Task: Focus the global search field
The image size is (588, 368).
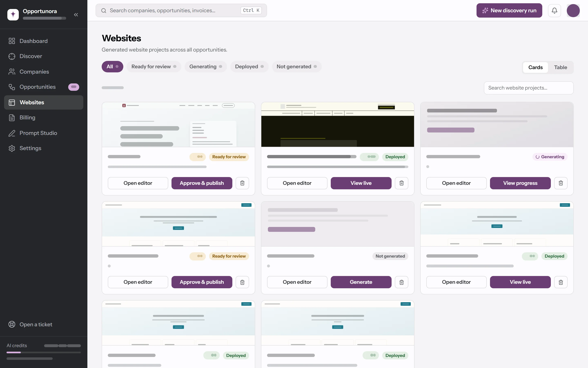Action: coord(181,10)
